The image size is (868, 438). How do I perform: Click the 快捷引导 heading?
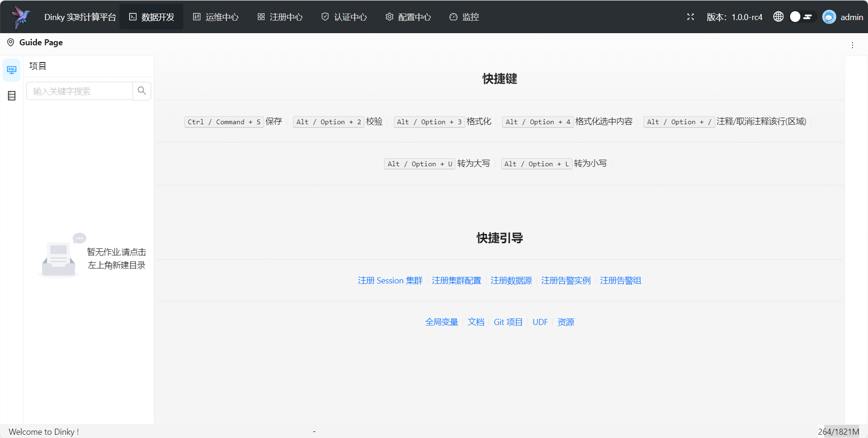tap(500, 238)
